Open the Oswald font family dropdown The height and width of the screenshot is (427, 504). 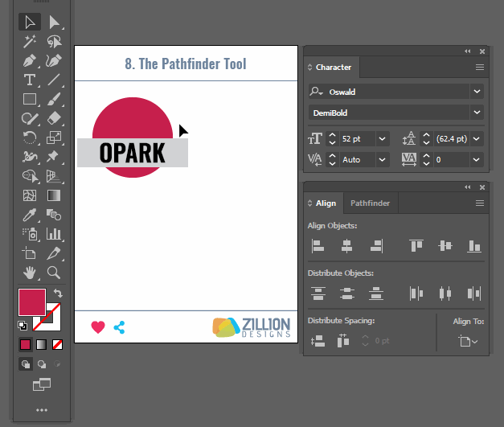coord(477,92)
